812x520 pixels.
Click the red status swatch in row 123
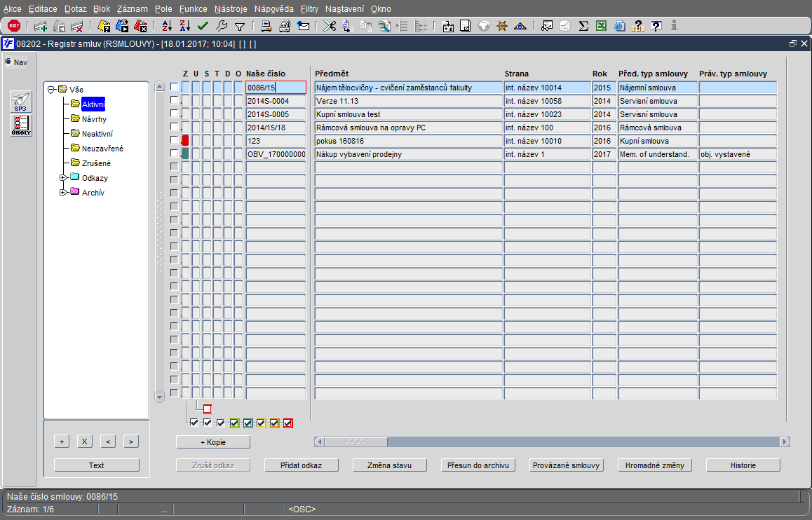click(185, 140)
